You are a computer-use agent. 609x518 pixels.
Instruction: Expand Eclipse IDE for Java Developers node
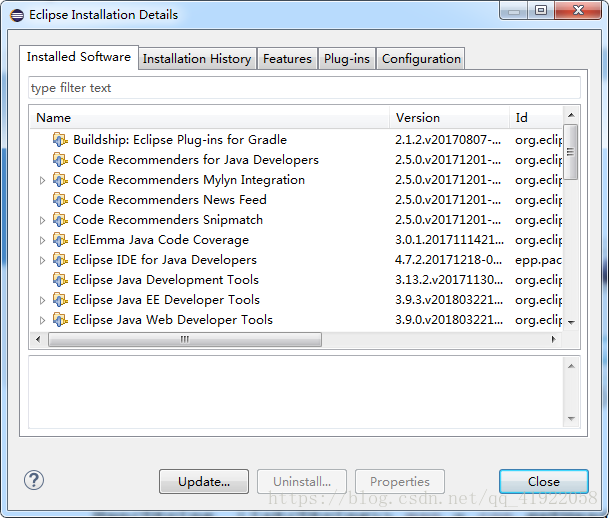pyautogui.click(x=42, y=261)
